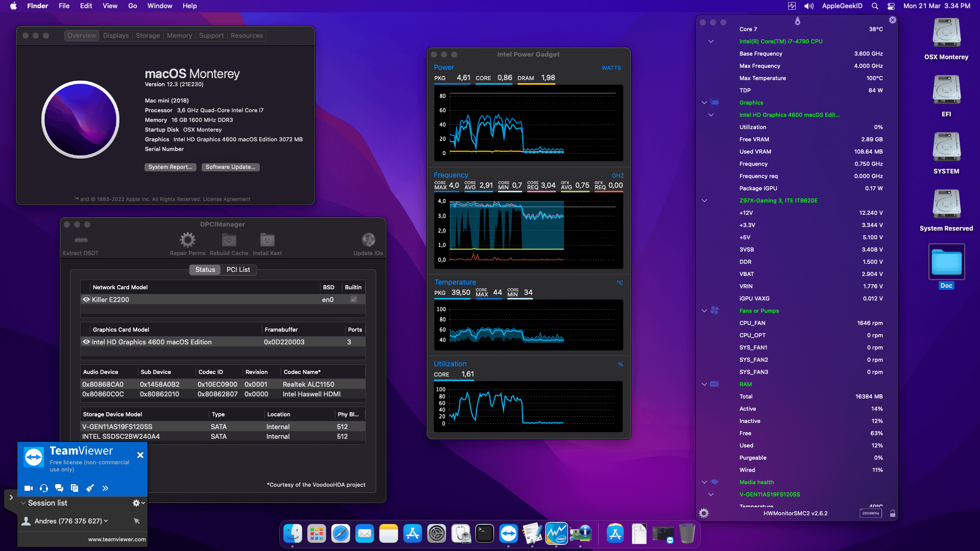Viewport: 980px width, 551px height.
Task: Open TeamViewer file box icon
Action: (x=75, y=488)
